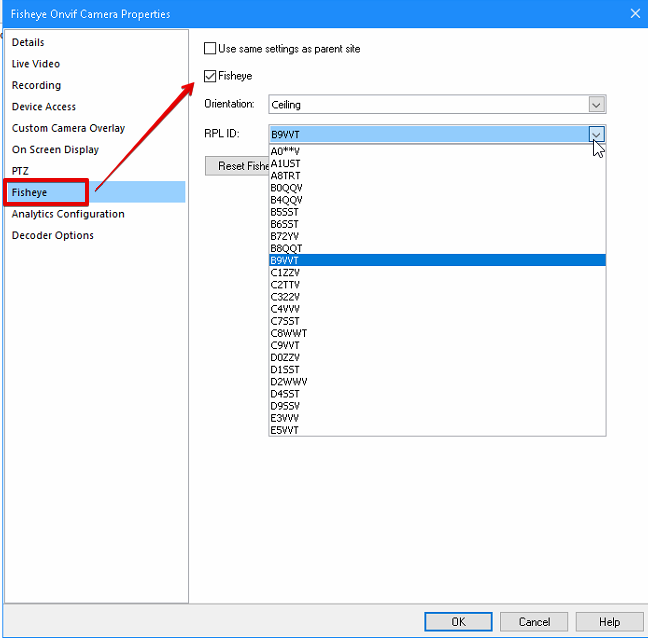Viewport: 648px width, 638px height.
Task: Uncheck the Fisheye checkbox
Action: (210, 76)
